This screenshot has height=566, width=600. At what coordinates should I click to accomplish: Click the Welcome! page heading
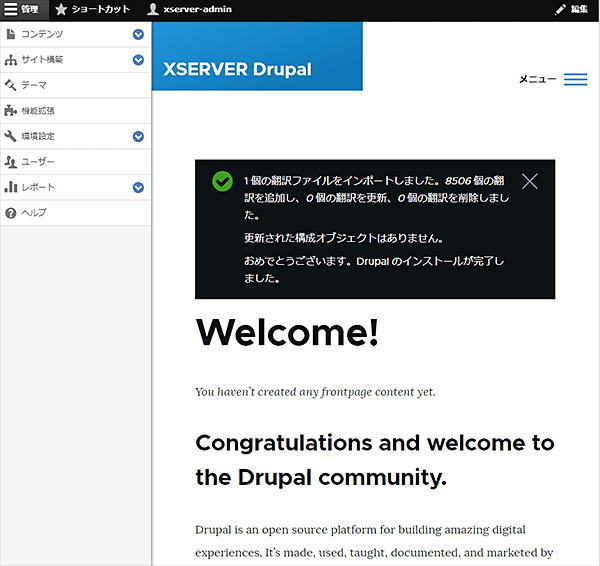(287, 332)
